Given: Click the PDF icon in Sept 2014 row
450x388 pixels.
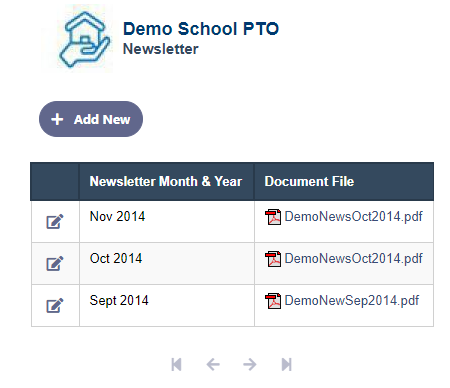Looking at the screenshot, I should [273, 301].
